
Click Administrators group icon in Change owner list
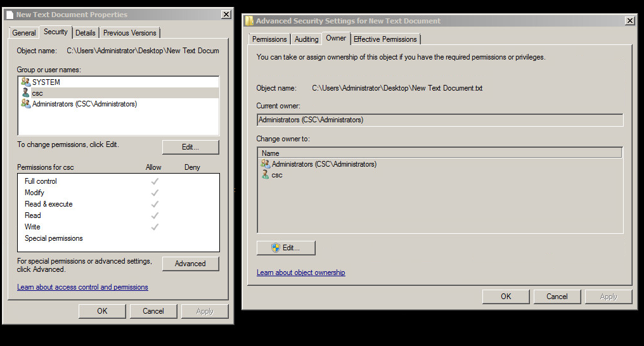coord(266,163)
